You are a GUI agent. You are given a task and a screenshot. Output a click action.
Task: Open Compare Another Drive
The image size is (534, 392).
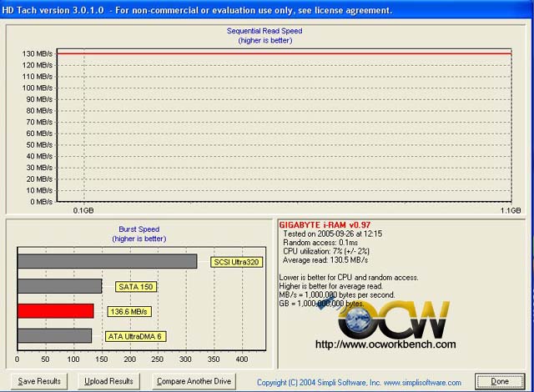(194, 381)
